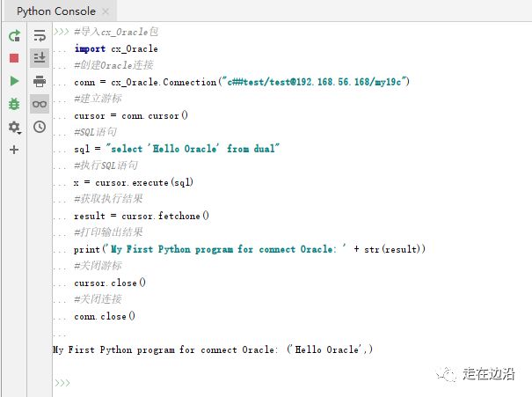Open command history clock icon
The width and height of the screenshot is (532, 397).
point(40,127)
